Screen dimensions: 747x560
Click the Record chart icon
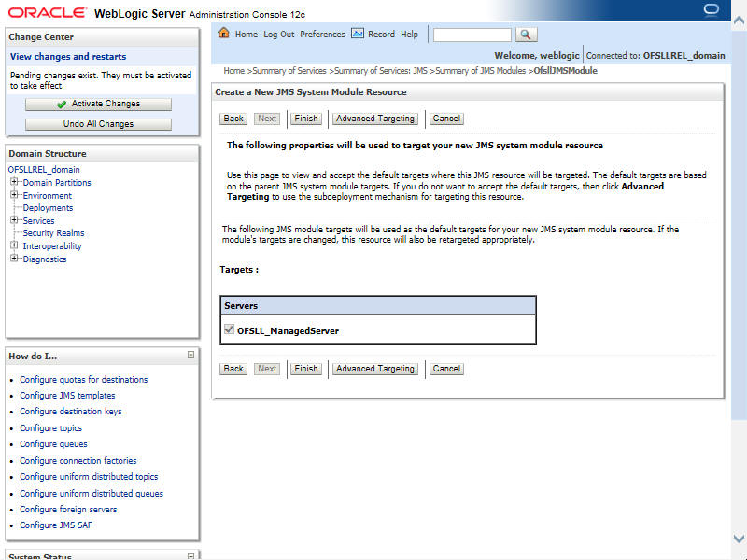coord(358,34)
